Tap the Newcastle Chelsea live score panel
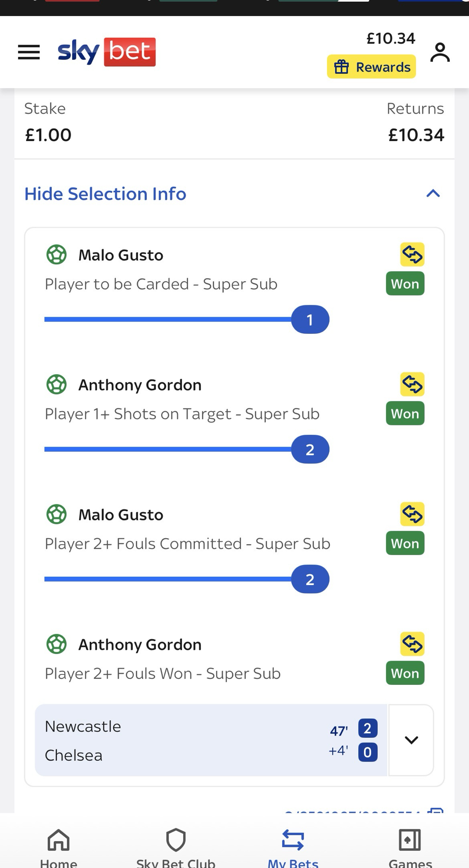Image resolution: width=469 pixels, height=868 pixels. pyautogui.click(x=211, y=740)
